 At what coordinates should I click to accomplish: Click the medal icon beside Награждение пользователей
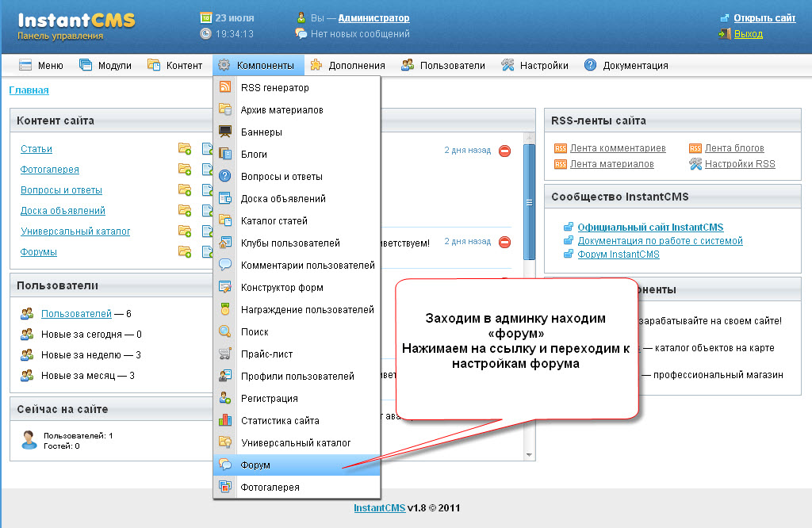click(x=224, y=309)
